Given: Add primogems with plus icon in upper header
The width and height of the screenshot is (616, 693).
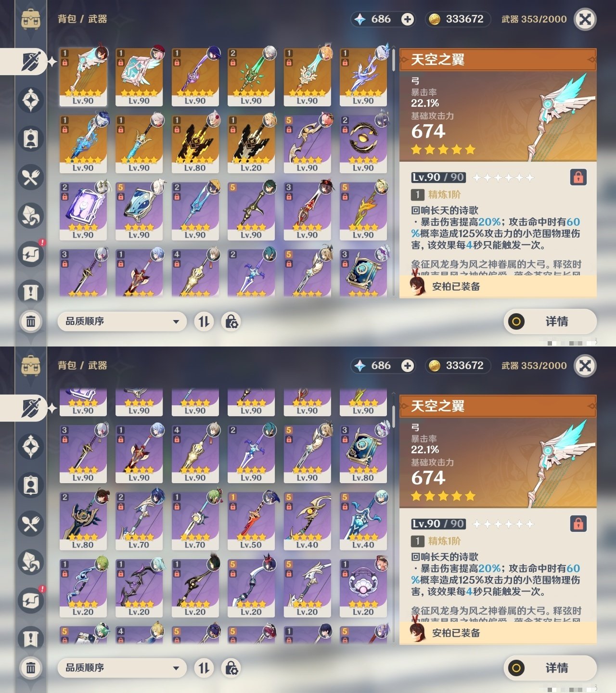Looking at the screenshot, I should (408, 19).
